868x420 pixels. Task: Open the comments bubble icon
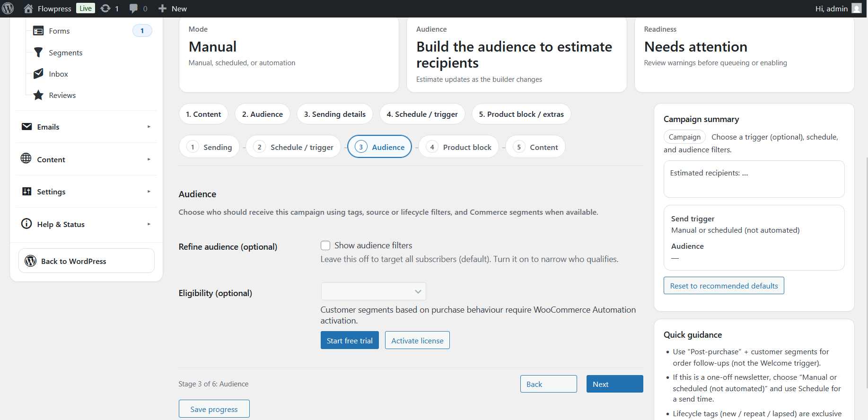point(134,9)
